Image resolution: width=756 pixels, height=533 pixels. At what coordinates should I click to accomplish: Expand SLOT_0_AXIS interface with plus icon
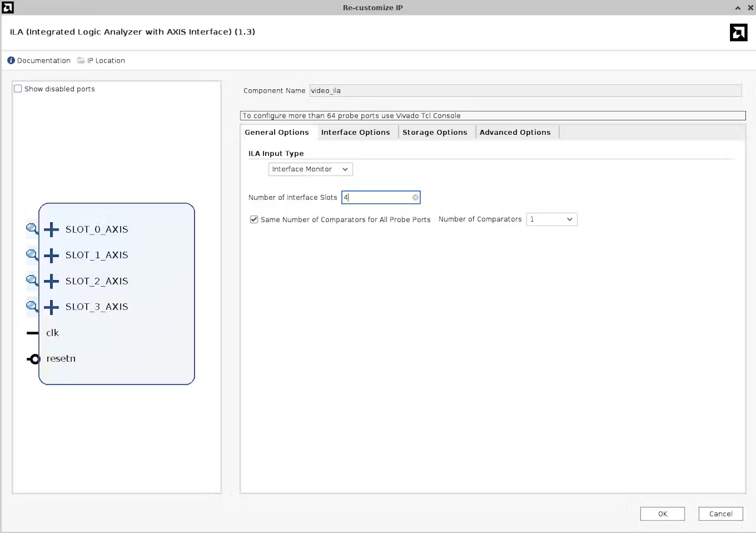(51, 229)
